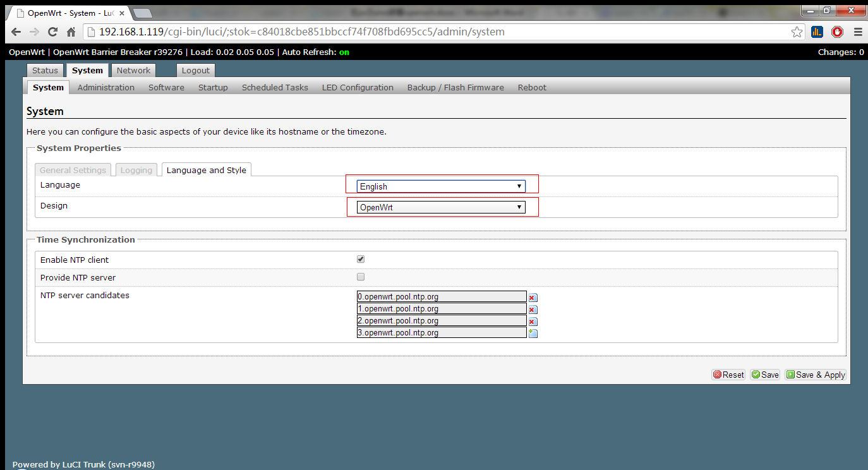Click the Reset button
This screenshot has width=868, height=470.
(x=728, y=375)
